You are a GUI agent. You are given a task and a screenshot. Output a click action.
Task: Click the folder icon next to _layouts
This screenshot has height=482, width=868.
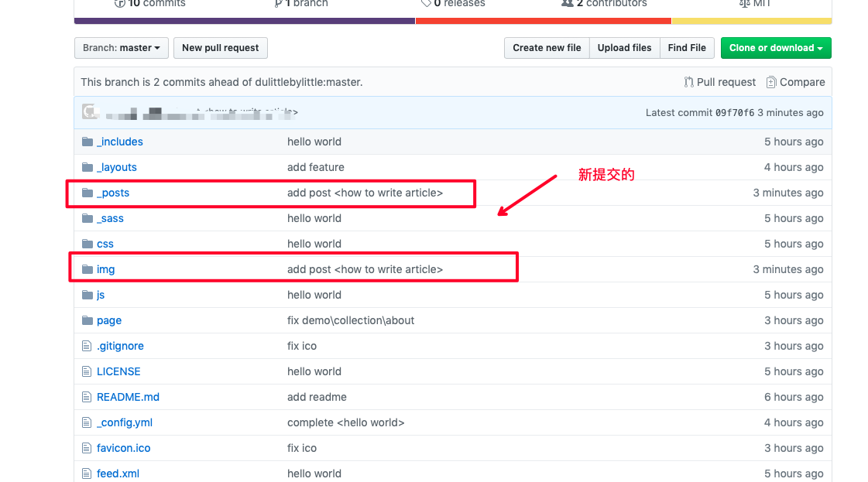pos(87,167)
